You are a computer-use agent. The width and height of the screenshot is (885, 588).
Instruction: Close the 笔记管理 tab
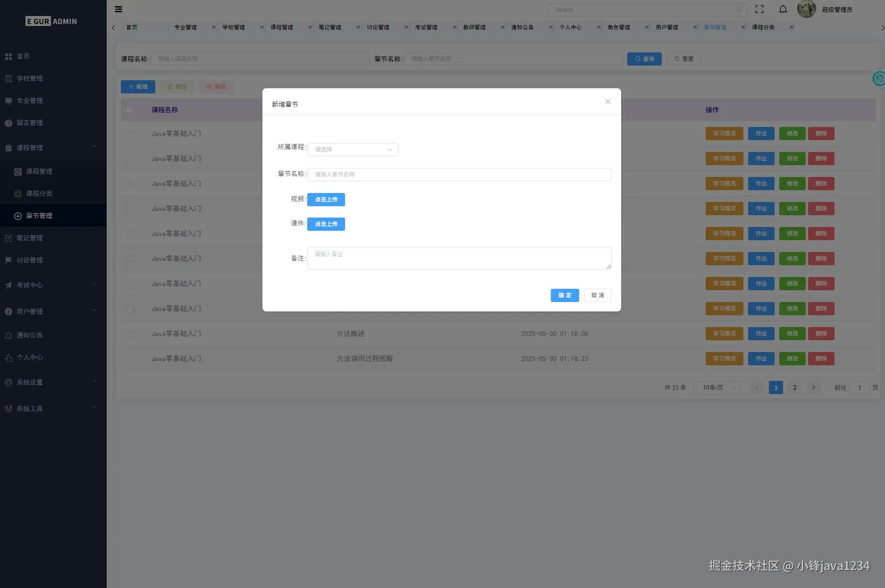pos(358,27)
